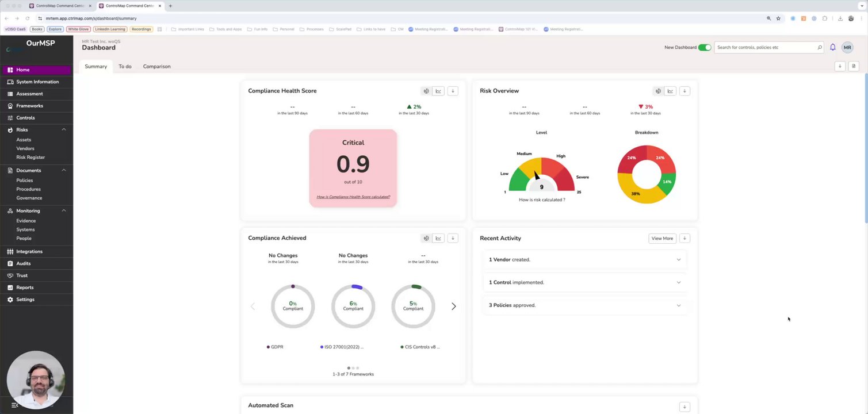Viewport: 868px width, 414px height.
Task: Open a new browser tab
Action: [x=170, y=6]
